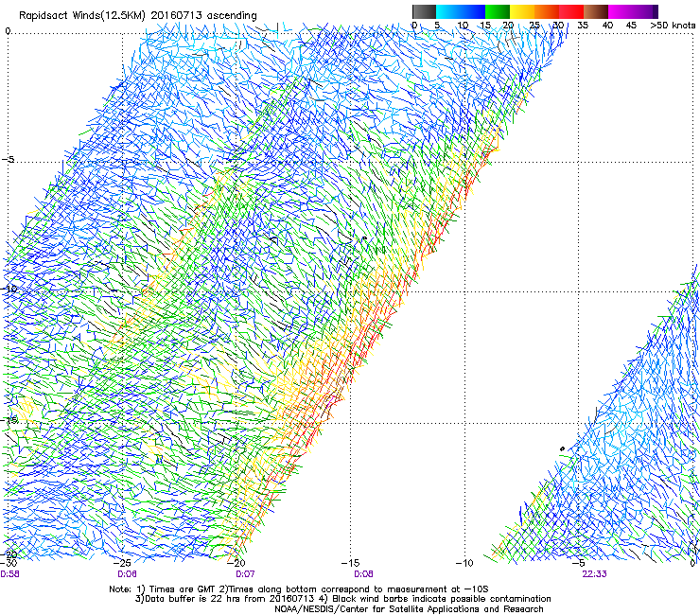
Task: Click the longitude '-10' label on bottom axis
Action: tap(464, 563)
